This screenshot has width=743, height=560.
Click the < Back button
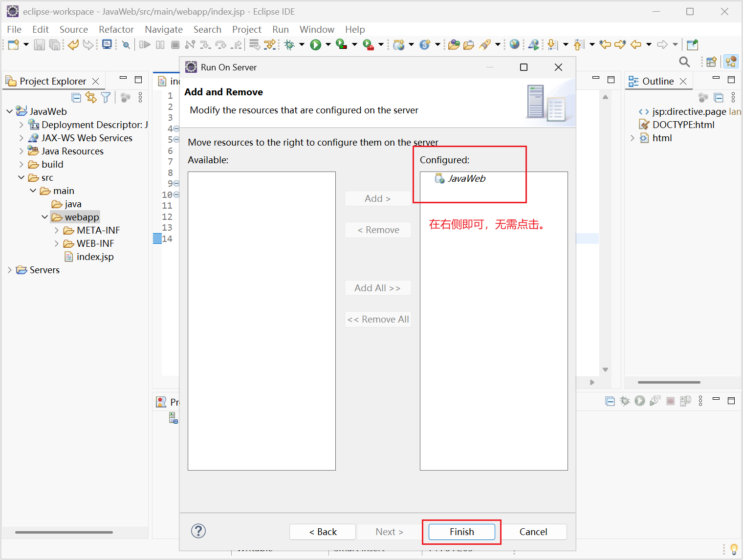(323, 532)
